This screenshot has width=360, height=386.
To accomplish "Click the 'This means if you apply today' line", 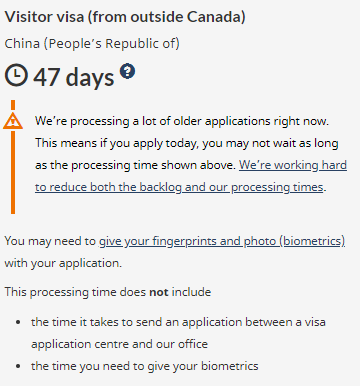I will point(187,143).
